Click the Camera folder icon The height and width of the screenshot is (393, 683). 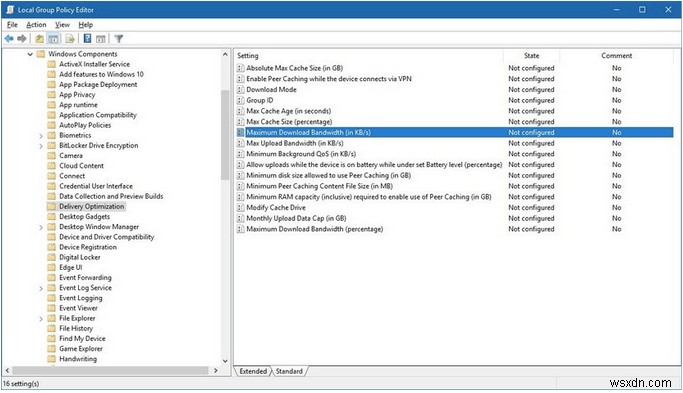click(x=51, y=156)
